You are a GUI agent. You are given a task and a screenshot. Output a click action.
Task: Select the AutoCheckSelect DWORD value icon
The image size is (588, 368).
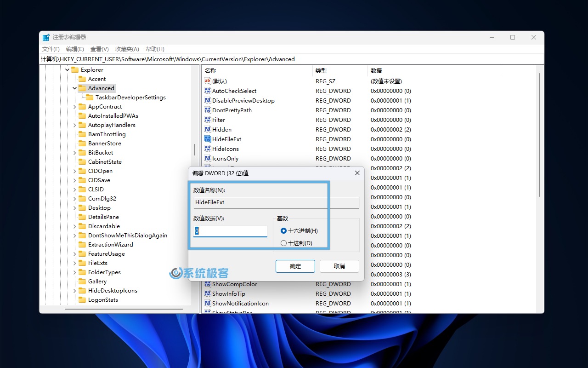point(207,91)
